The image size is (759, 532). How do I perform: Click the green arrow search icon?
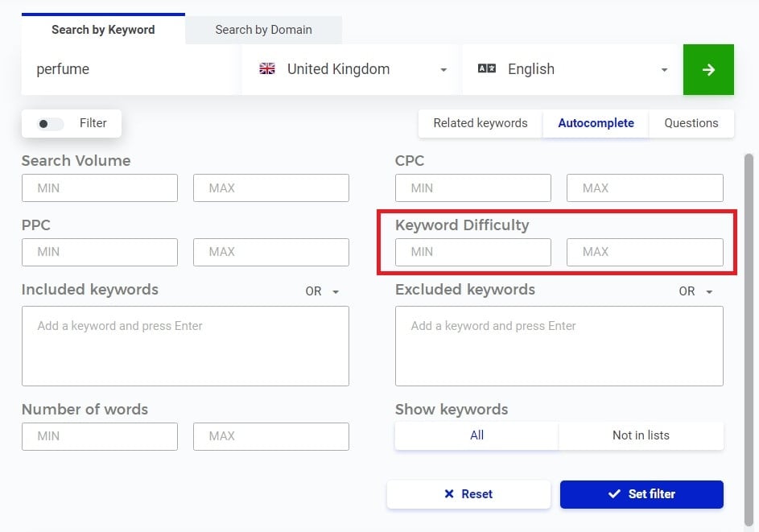(708, 69)
